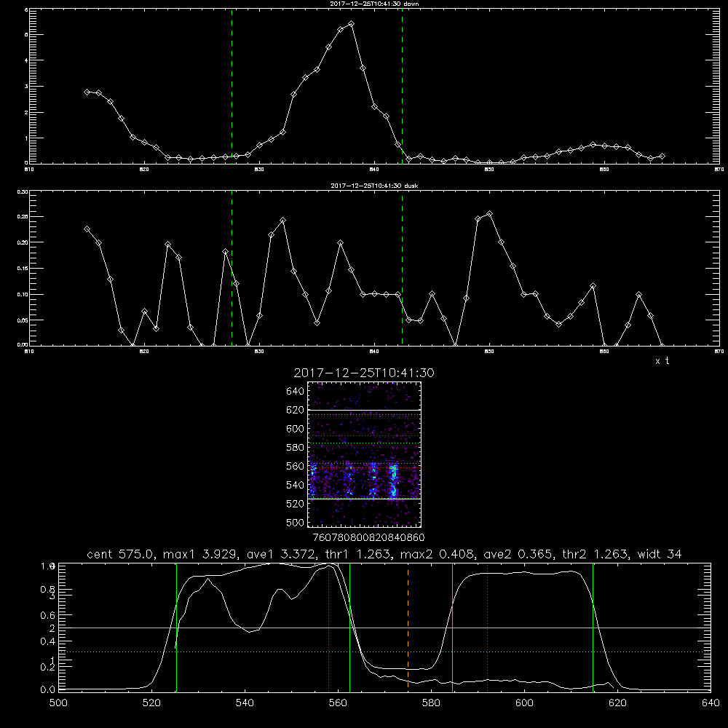Select the dusk plot title text
Viewport: 728px width, 728px height.
coord(374,186)
